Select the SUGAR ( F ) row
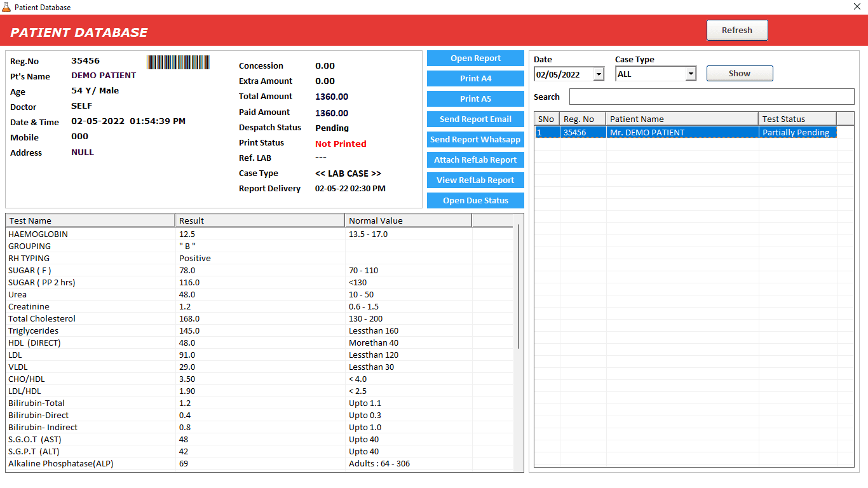The image size is (868, 488). click(x=259, y=270)
